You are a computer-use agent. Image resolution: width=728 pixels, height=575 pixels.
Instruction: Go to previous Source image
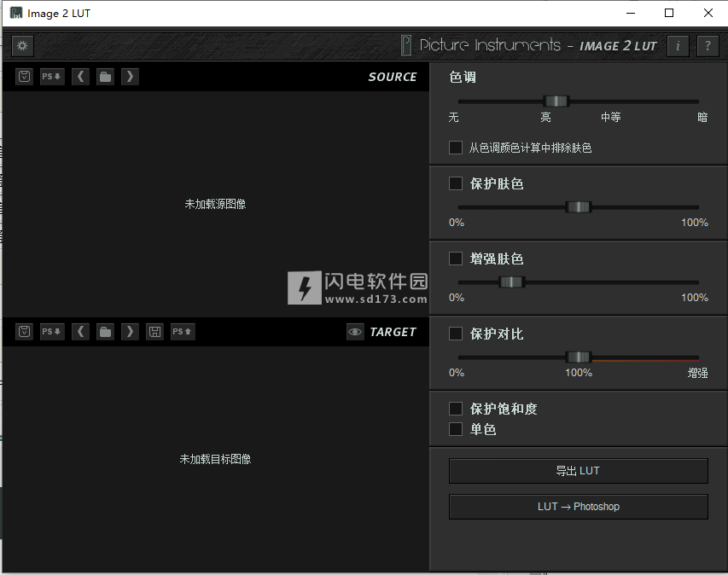pos(81,76)
